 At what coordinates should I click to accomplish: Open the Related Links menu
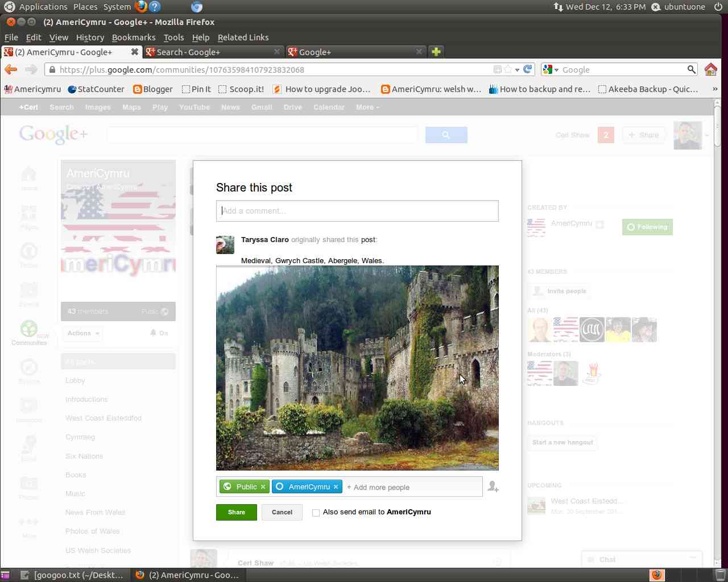pos(243,38)
